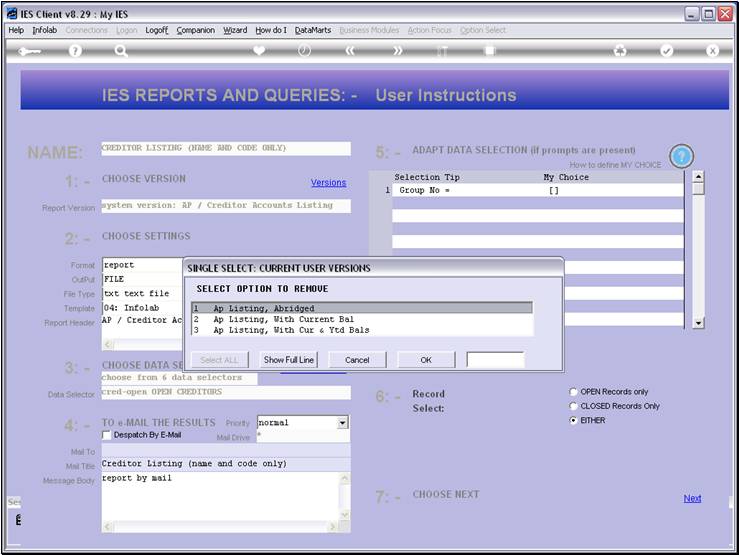Open the DataMarts menu
The height and width of the screenshot is (555, 739).
[313, 30]
